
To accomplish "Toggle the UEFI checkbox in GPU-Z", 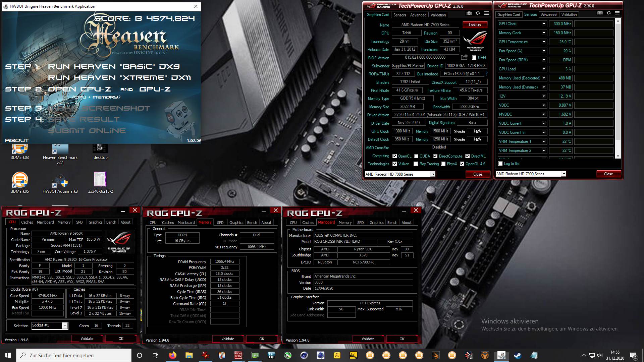I will [x=474, y=58].
